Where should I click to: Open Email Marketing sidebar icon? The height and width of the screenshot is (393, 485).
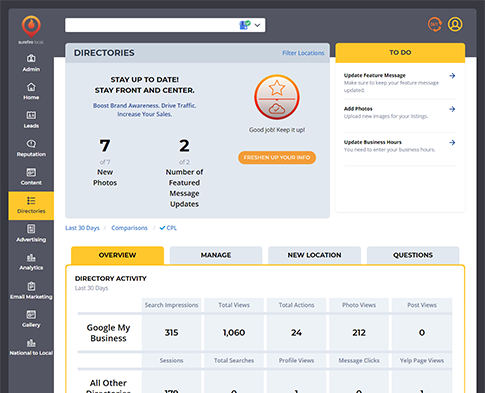click(x=31, y=286)
